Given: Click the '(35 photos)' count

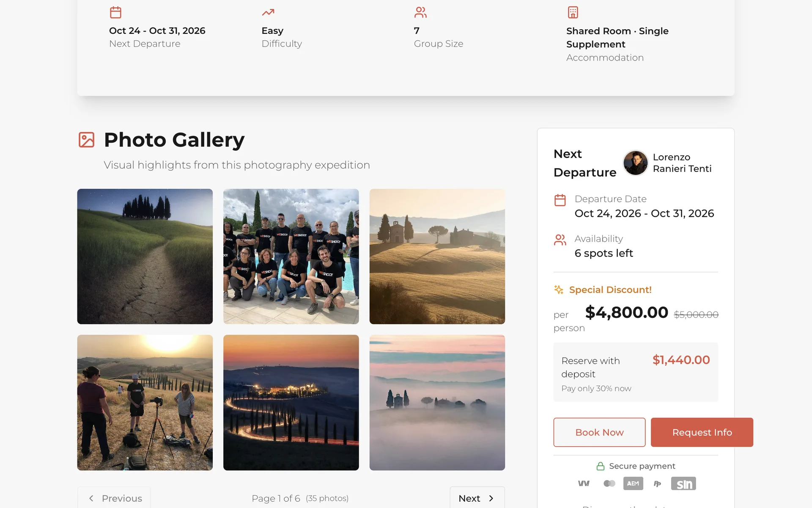Looking at the screenshot, I should [x=327, y=498].
